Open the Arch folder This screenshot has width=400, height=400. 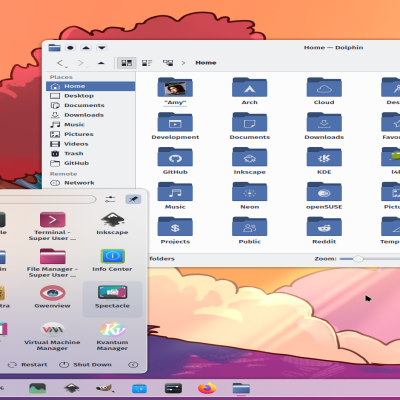pos(249,88)
